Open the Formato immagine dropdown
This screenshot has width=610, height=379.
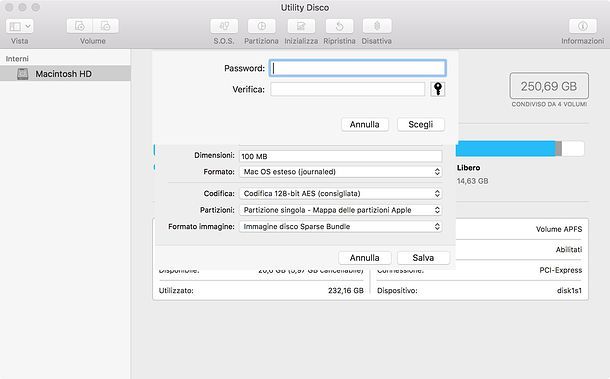point(340,226)
